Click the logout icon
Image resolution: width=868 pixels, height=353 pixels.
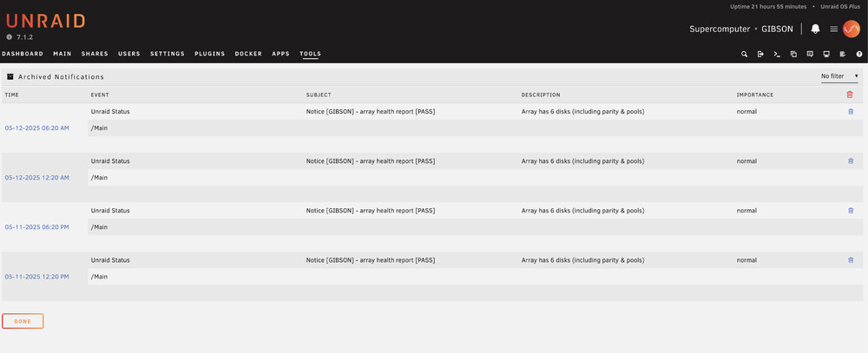[760, 55]
